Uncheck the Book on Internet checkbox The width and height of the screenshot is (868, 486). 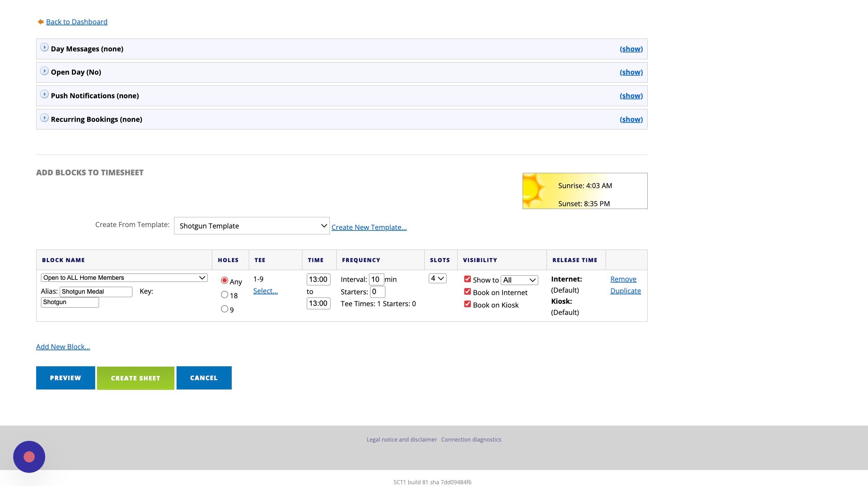pyautogui.click(x=467, y=292)
